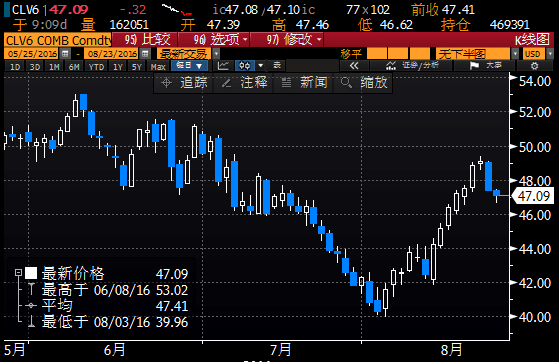
Task: Select the Max time range
Action: [x=158, y=67]
